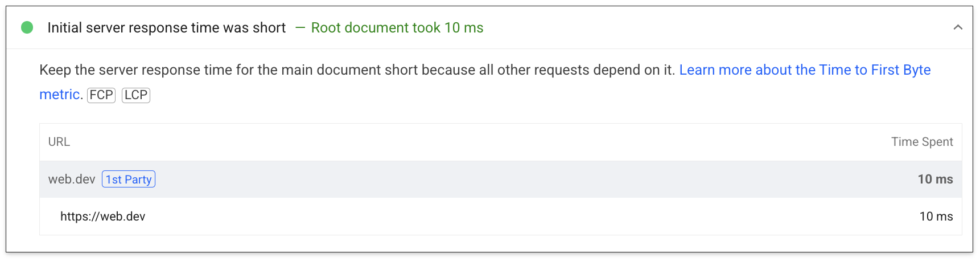Viewport: 980px width, 261px height.
Task: Click the green pass status circle icon
Action: coord(27,27)
